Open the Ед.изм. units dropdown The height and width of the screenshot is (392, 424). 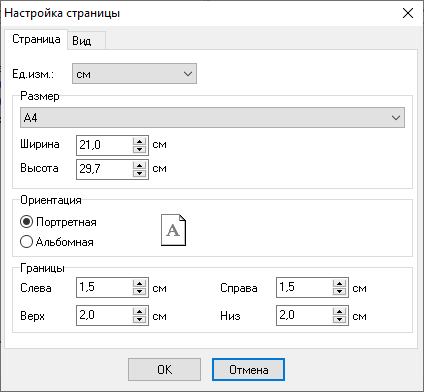click(134, 74)
